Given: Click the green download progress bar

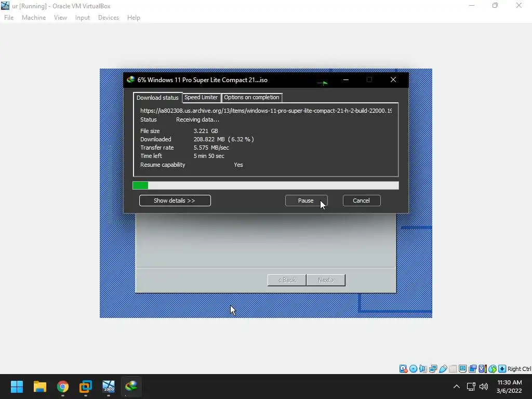Looking at the screenshot, I should coord(265,185).
